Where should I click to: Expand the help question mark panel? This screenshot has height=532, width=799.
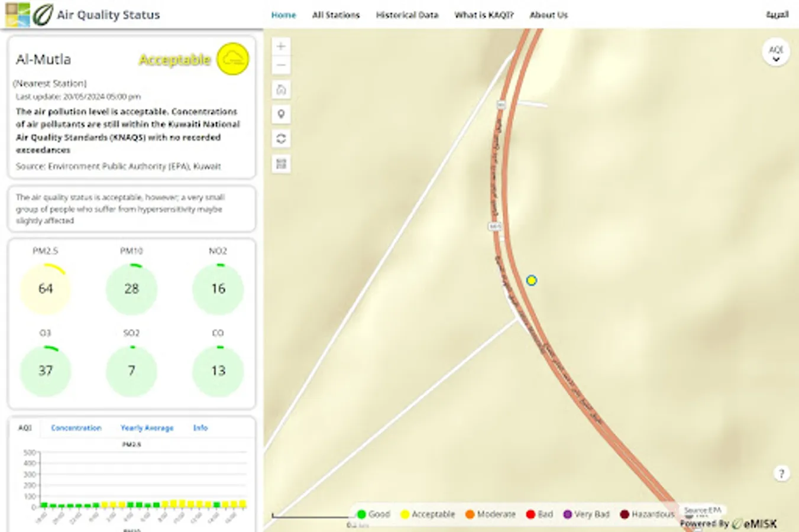(x=781, y=473)
